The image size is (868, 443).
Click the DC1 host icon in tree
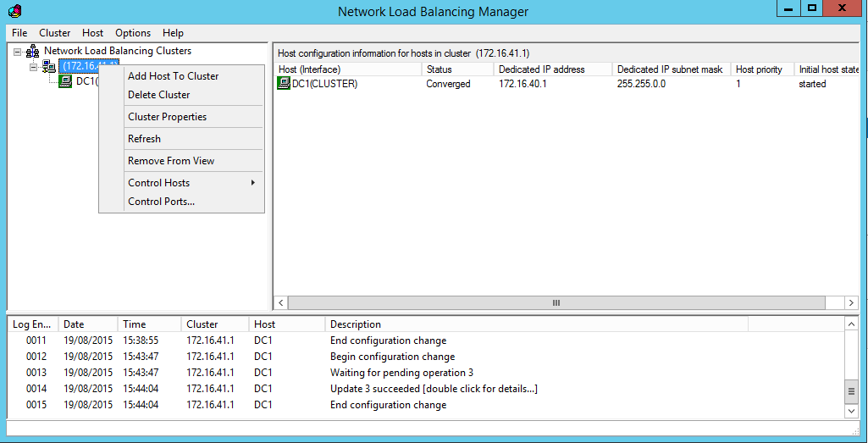point(65,81)
